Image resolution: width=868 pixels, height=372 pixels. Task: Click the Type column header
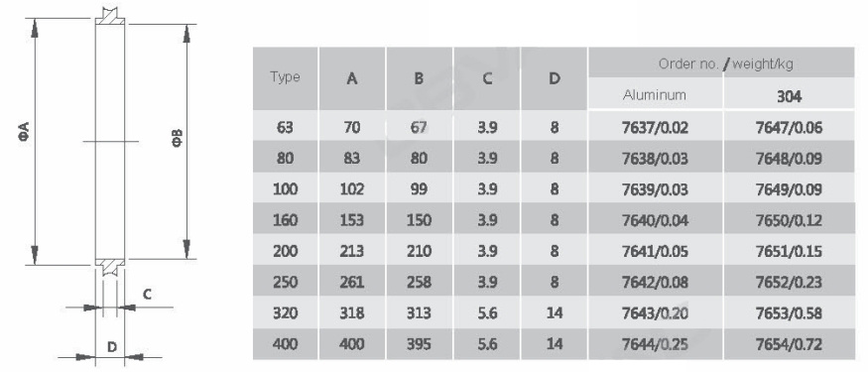coord(286,77)
